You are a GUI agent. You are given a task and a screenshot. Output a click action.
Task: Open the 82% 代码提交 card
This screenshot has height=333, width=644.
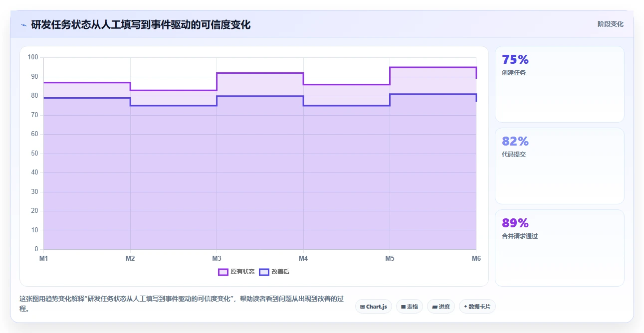coord(560,166)
